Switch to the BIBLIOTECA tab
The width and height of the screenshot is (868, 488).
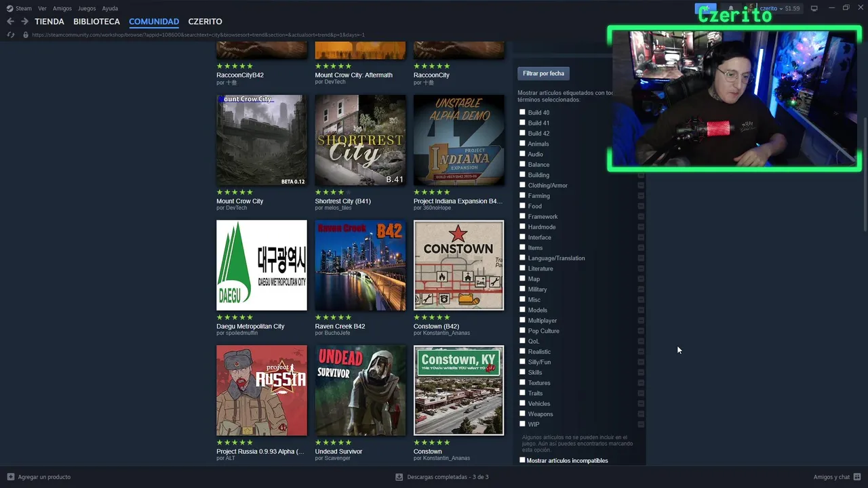click(96, 22)
